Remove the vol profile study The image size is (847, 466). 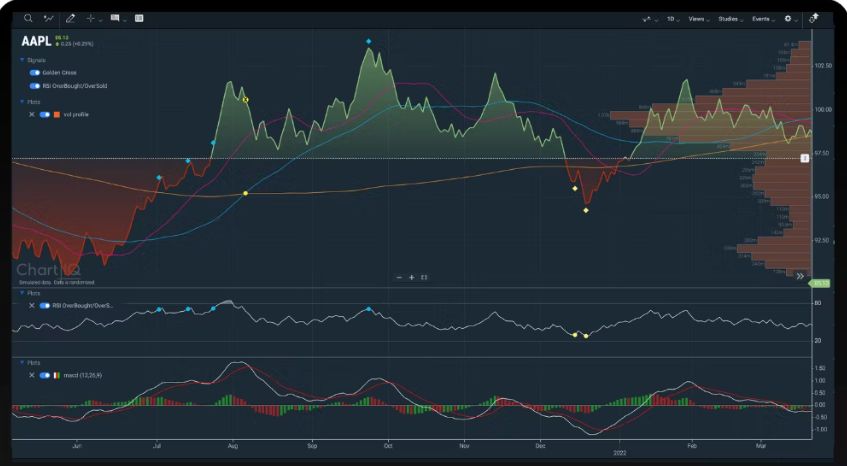32,114
